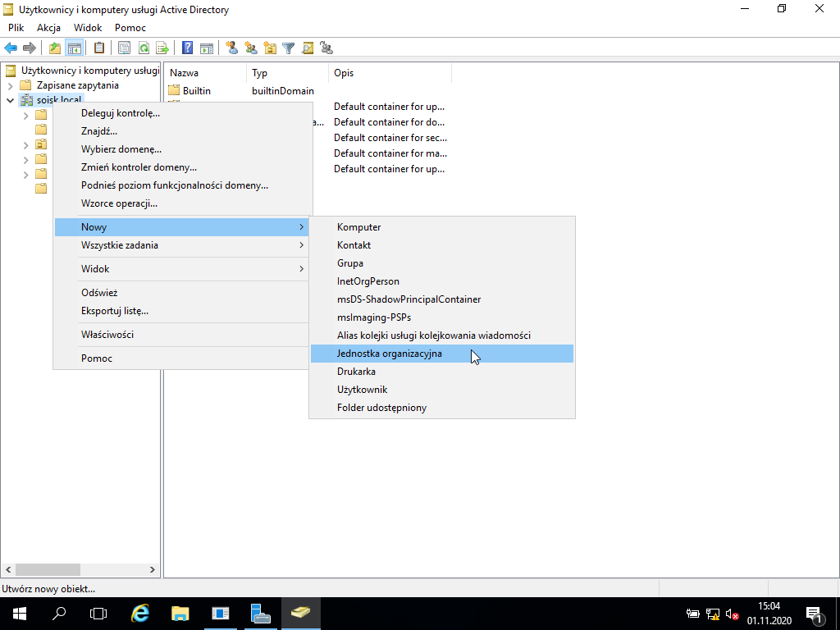Click the Refresh icon in toolbar
The width and height of the screenshot is (840, 630).
tap(144, 48)
